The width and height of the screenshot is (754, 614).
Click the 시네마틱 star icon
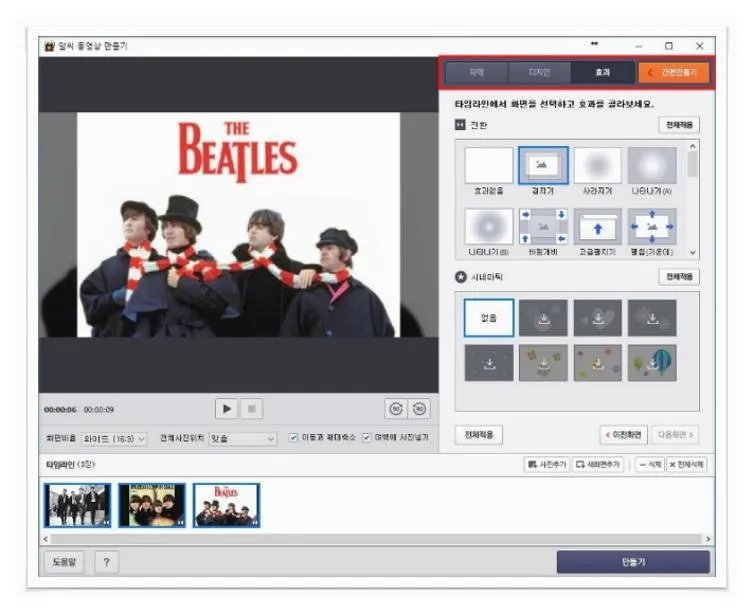point(460,277)
